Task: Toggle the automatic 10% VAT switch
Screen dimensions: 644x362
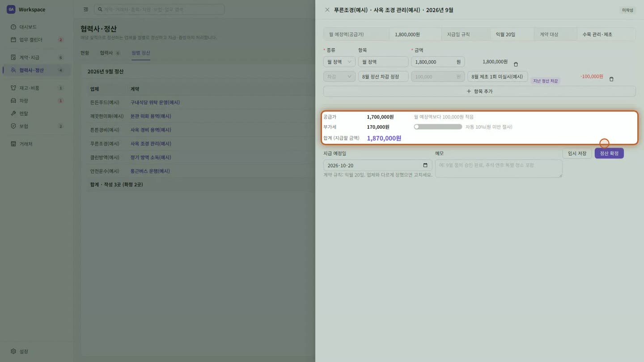Action: coord(438,127)
